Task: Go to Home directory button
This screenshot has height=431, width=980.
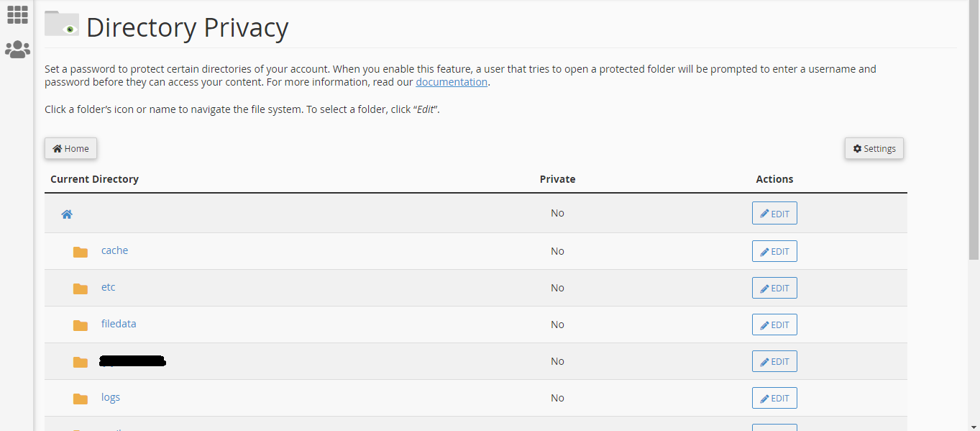Action: (x=70, y=148)
